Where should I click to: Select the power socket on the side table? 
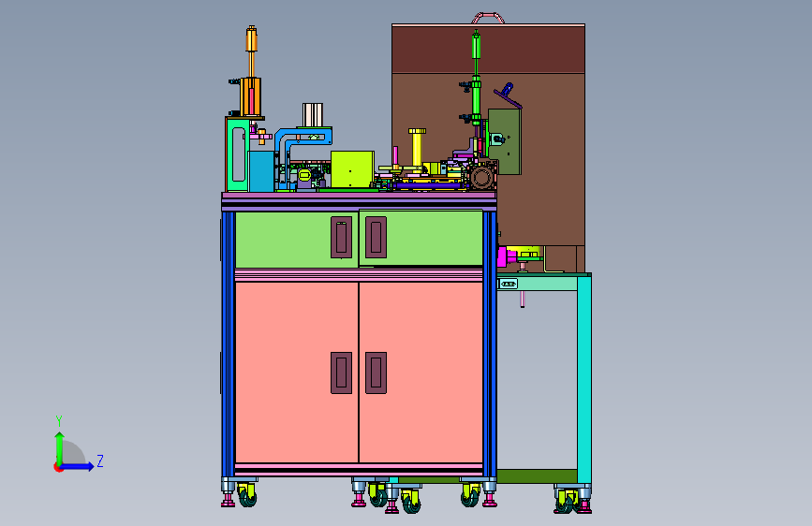pyautogui.click(x=508, y=284)
